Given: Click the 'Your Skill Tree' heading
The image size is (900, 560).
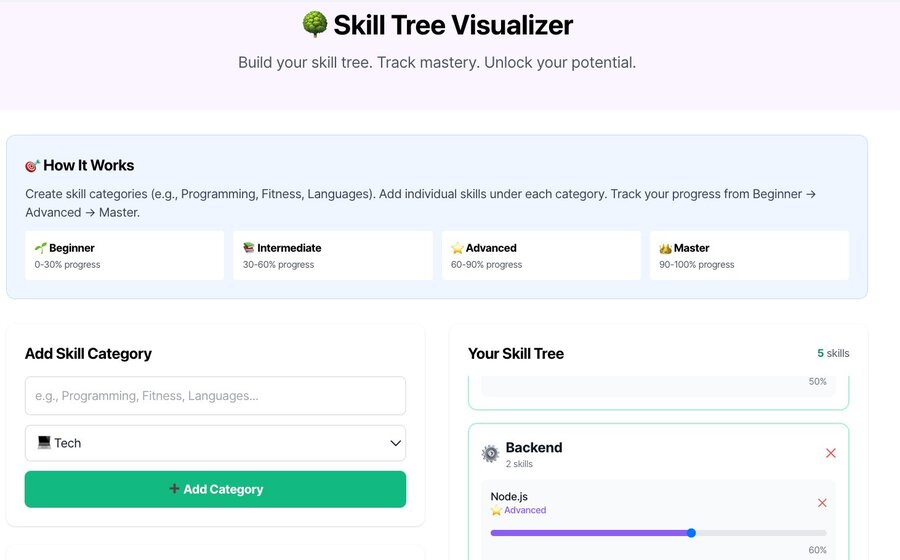Looking at the screenshot, I should coord(515,353).
